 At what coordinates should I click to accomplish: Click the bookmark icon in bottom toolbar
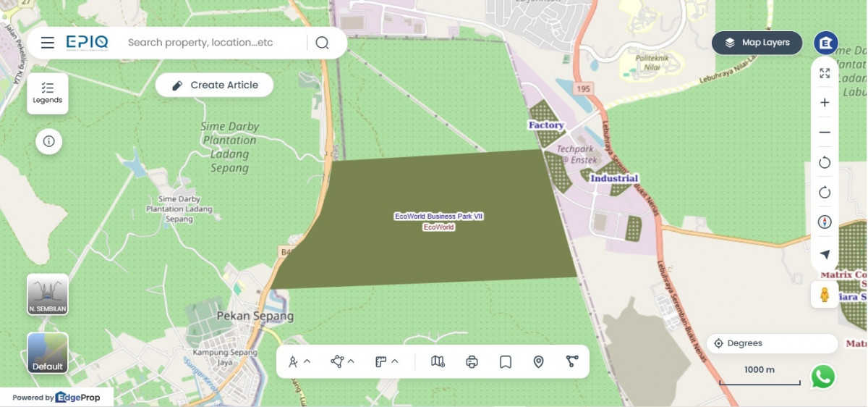[x=506, y=361]
